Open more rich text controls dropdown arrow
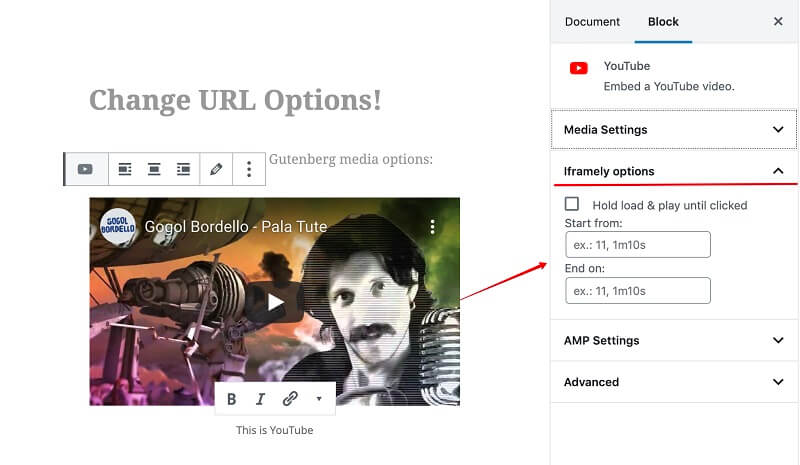The height and width of the screenshot is (465, 800). (319, 399)
